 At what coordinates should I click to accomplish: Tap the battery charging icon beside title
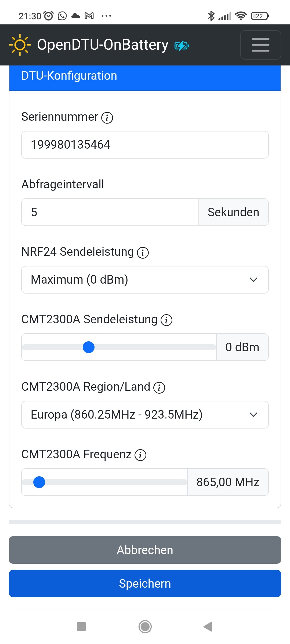coord(182,46)
